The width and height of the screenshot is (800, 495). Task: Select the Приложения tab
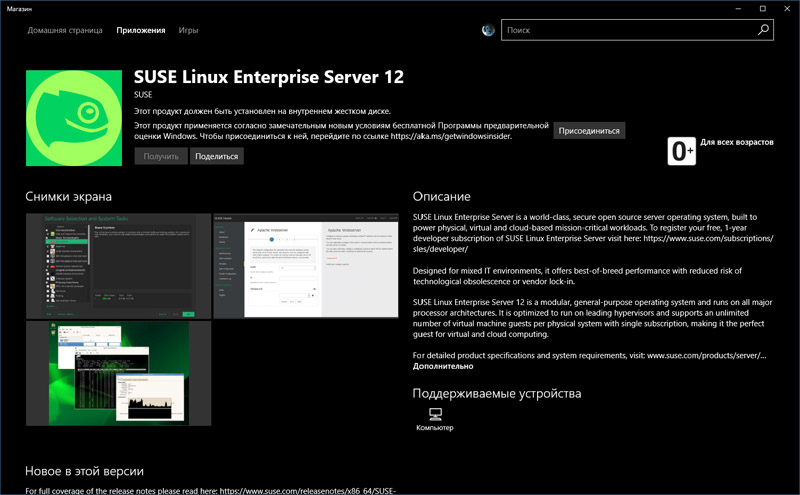[141, 30]
